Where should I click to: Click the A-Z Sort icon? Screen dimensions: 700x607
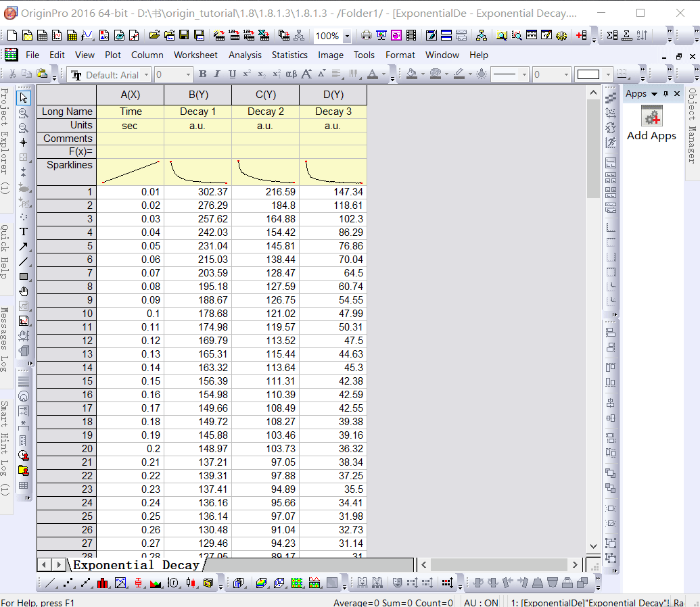(643, 35)
